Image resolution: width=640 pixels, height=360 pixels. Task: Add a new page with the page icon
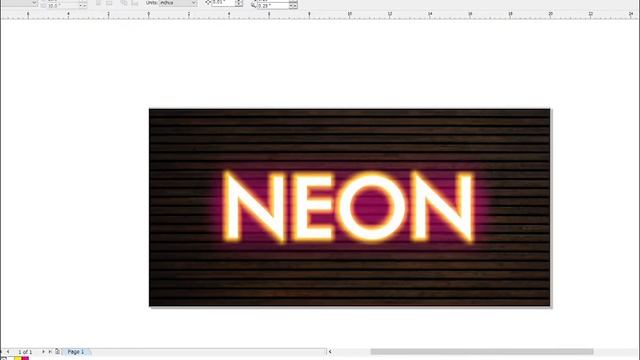point(58,351)
